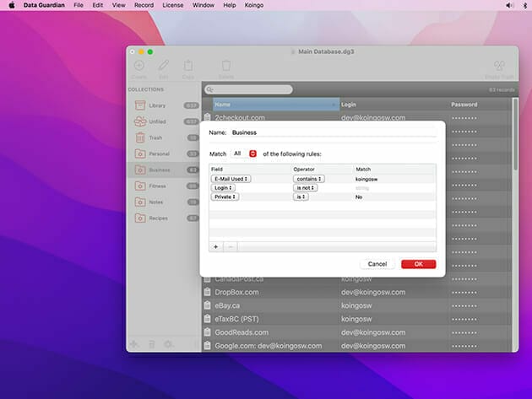This screenshot has height=399, width=532.
Task: Click the volume icon in menu bar
Action: [509, 5]
